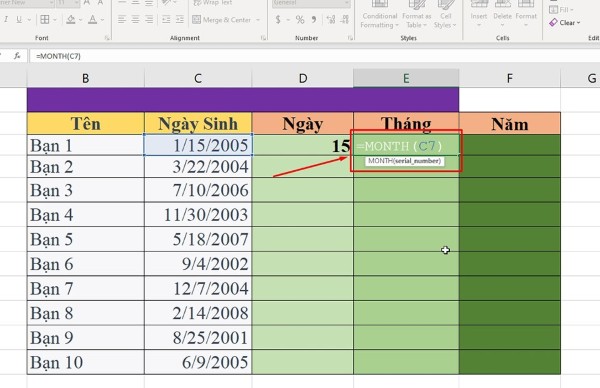Open Conditional Formatting menu
The image size is (600, 388).
click(380, 15)
